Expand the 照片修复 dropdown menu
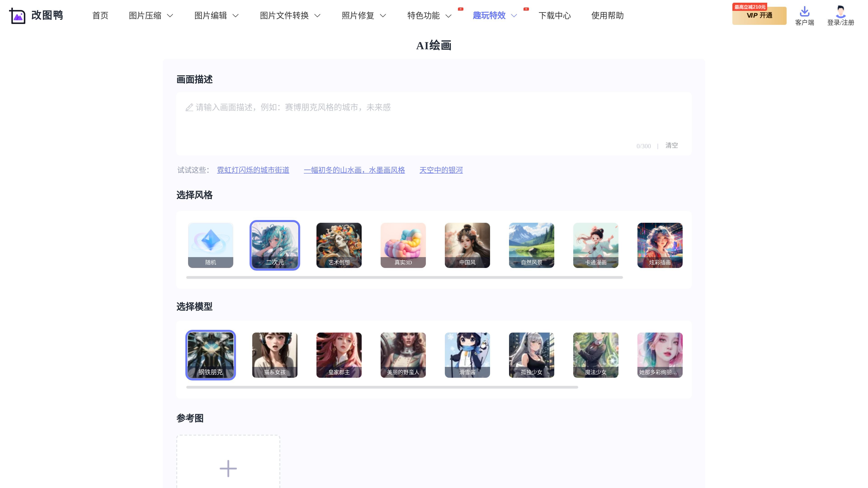The height and width of the screenshot is (488, 868). pos(363,16)
